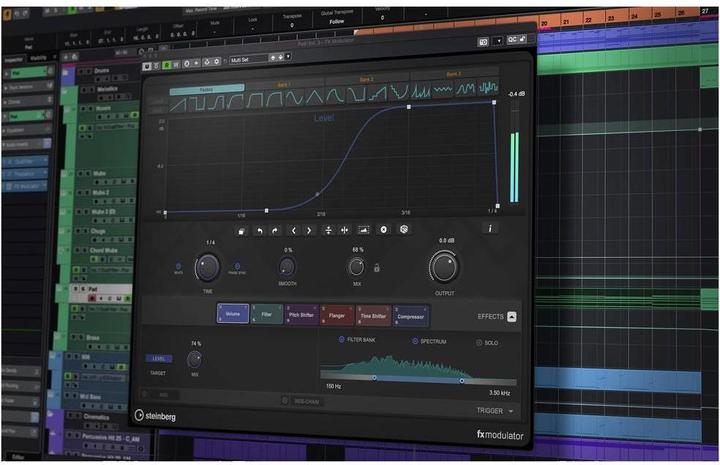Click the copy curve icon in FX Modulator toolbar
Image resolution: width=720 pixels, height=465 pixels.
point(242,230)
